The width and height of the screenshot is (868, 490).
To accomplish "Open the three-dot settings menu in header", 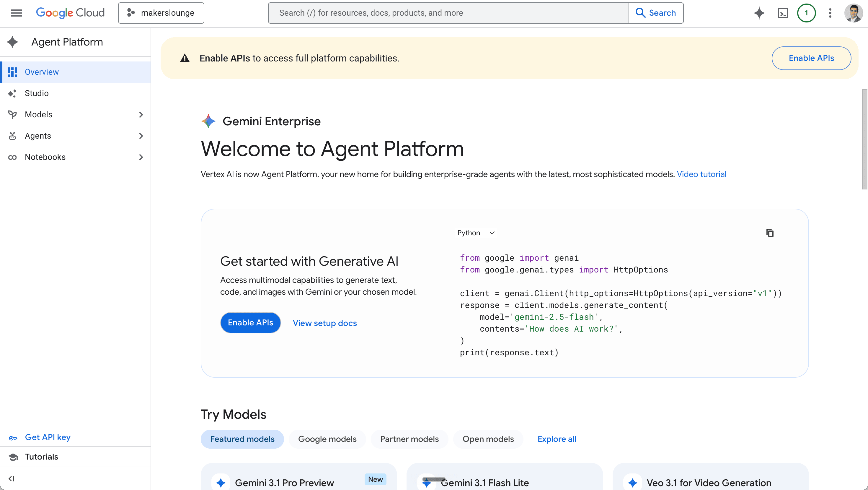I will coord(830,13).
